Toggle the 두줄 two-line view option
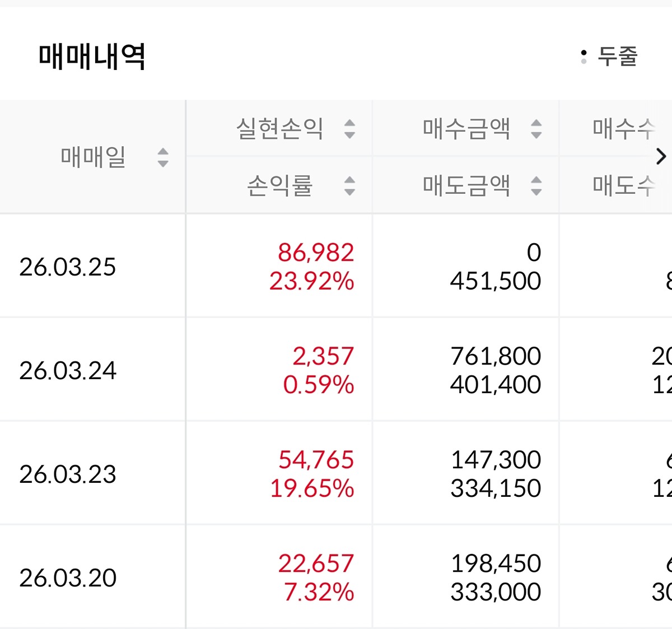This screenshot has width=672, height=629. 610,56
